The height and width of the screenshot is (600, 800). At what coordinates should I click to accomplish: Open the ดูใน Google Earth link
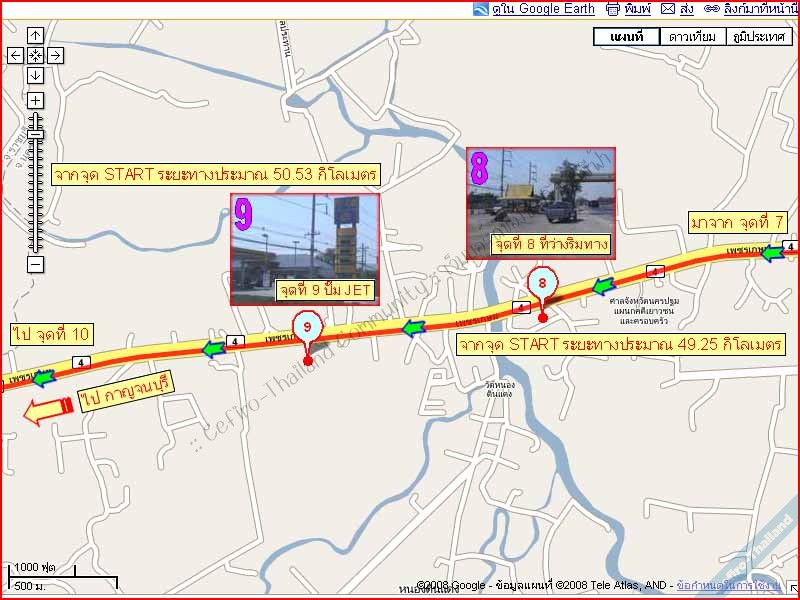[x=543, y=9]
